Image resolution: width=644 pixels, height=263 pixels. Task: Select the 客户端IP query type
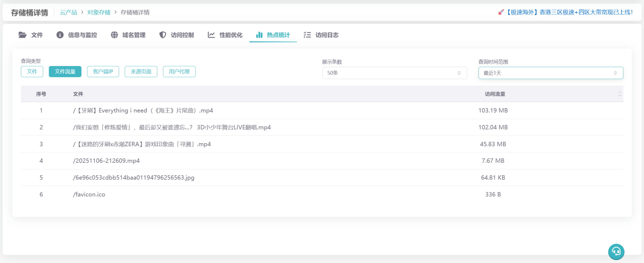click(x=103, y=72)
